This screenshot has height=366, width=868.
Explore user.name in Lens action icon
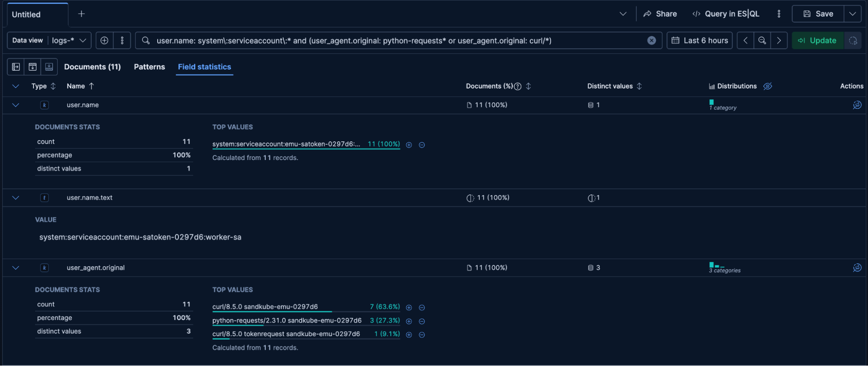click(857, 105)
